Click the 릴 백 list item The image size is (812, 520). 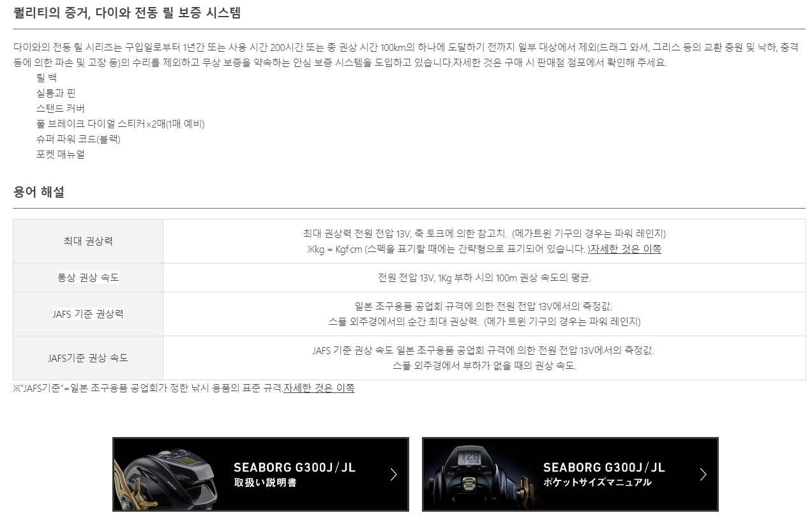coord(47,78)
